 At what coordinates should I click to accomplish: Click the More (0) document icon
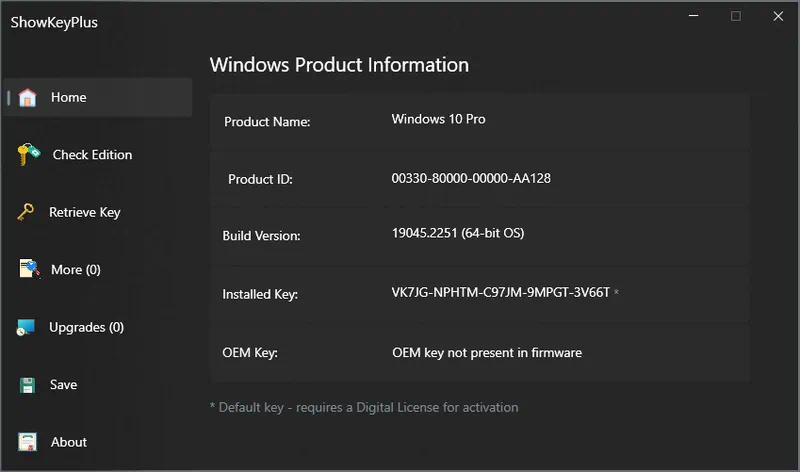[x=29, y=269]
